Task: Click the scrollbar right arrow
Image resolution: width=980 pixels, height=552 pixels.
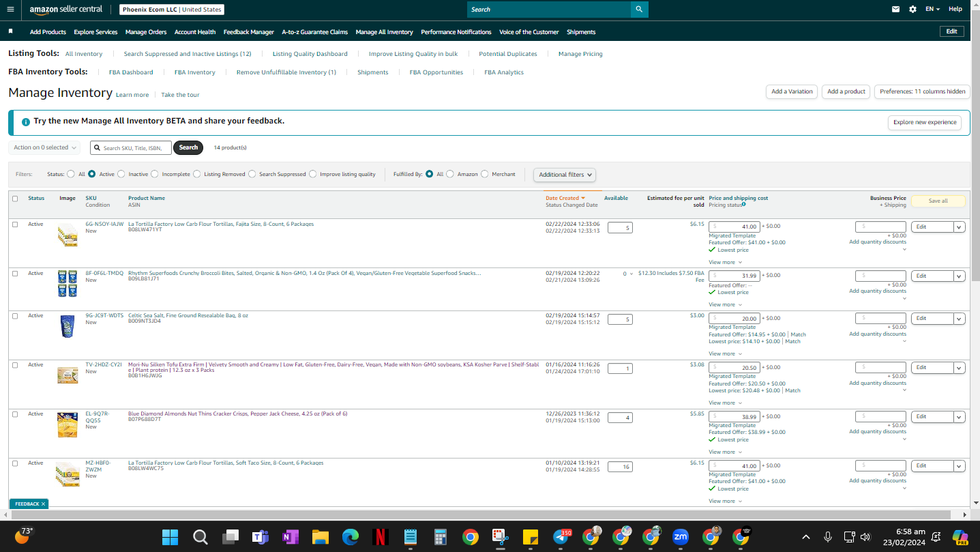Action: click(965, 514)
